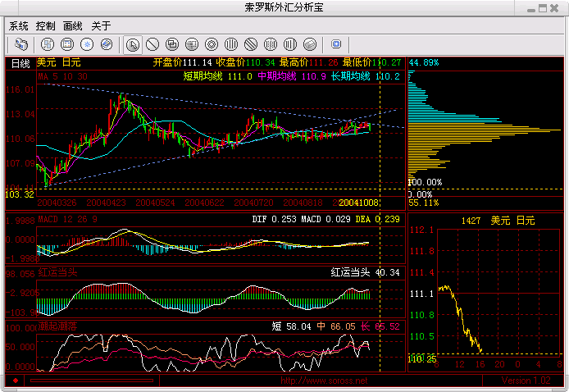Open the 控制 menu
Viewport: 569px width, 392px height.
46,25
